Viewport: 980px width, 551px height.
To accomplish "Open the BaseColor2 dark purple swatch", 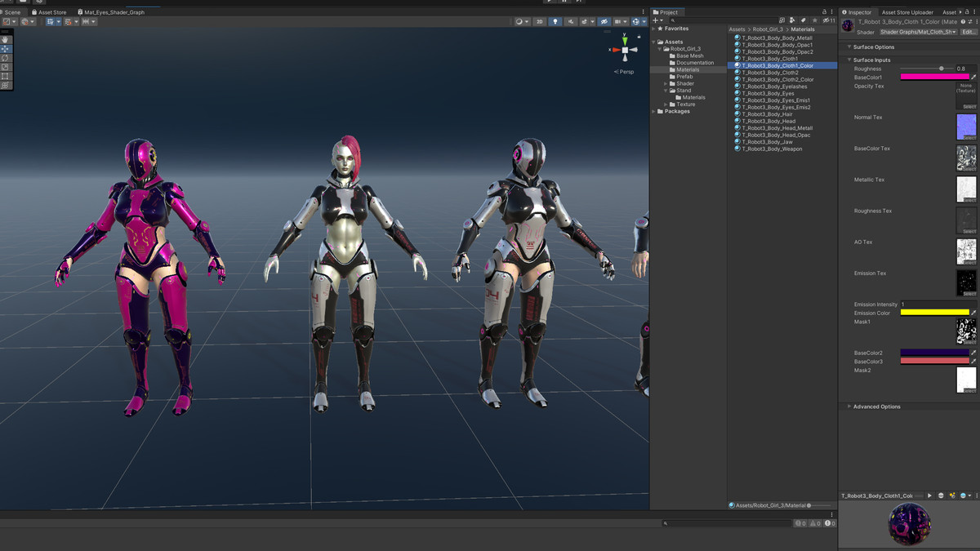I will pyautogui.click(x=934, y=353).
